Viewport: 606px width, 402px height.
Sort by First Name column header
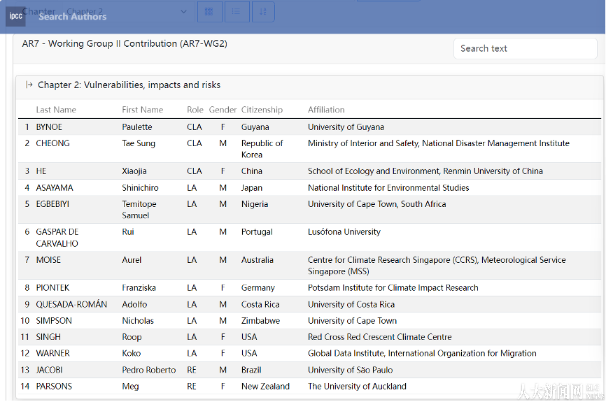pos(142,110)
